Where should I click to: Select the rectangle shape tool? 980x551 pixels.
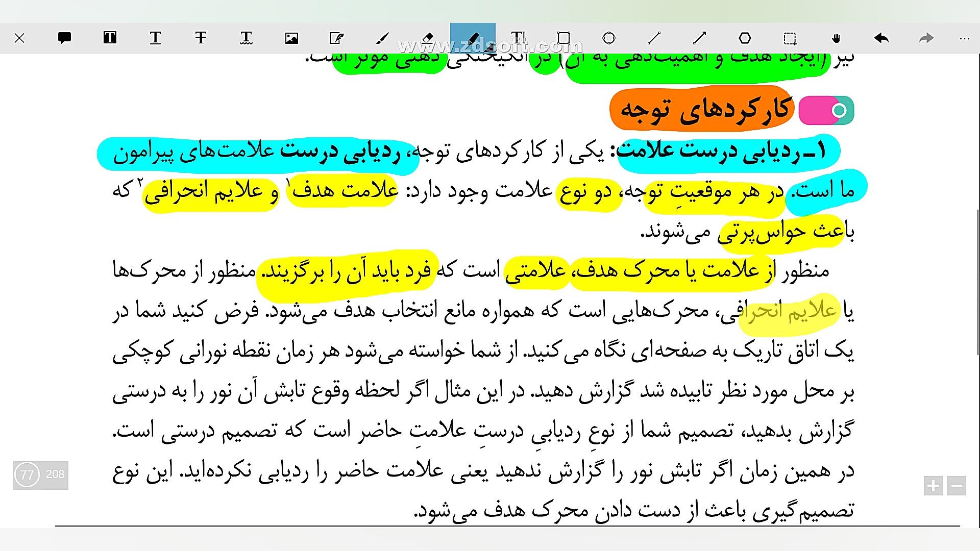pos(563,38)
